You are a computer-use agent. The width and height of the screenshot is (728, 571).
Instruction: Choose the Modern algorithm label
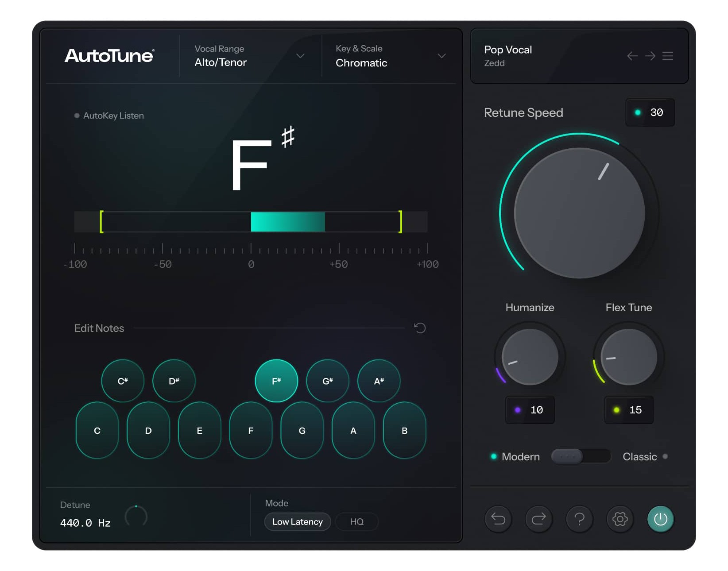coord(520,456)
